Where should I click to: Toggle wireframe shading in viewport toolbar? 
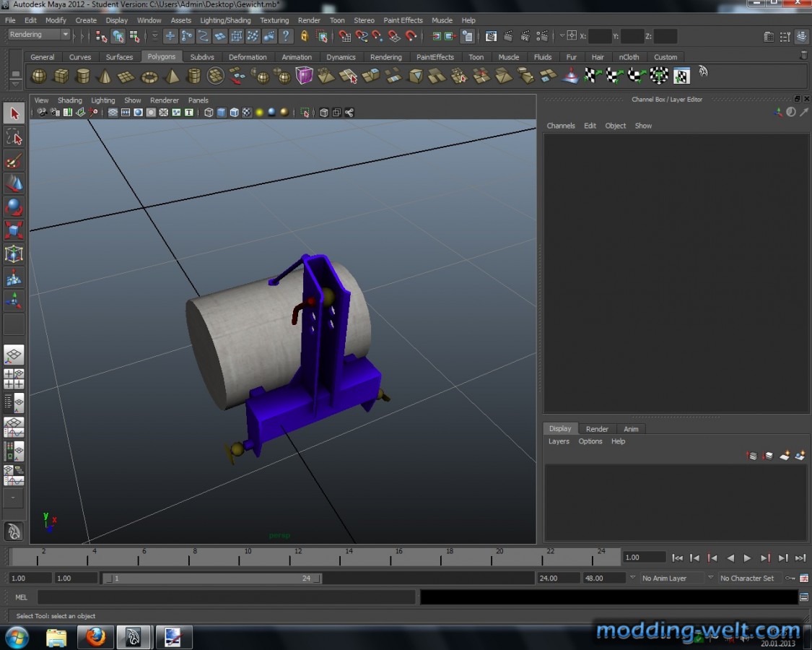click(209, 113)
